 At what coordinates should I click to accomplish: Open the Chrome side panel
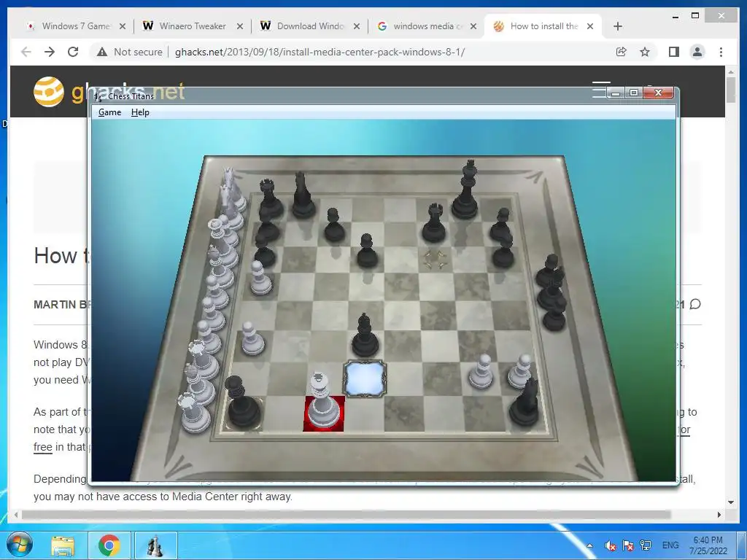point(673,52)
